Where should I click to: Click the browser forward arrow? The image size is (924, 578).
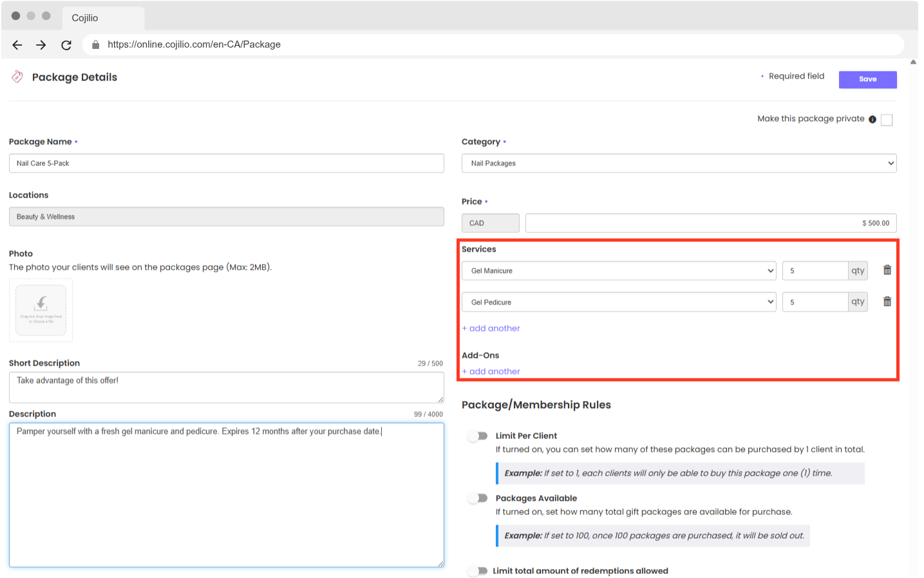41,44
